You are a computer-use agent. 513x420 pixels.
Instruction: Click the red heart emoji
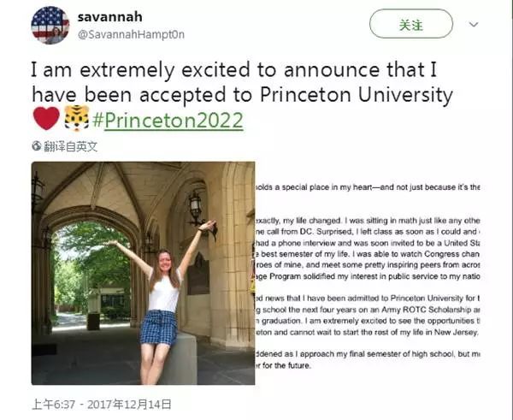click(x=45, y=118)
